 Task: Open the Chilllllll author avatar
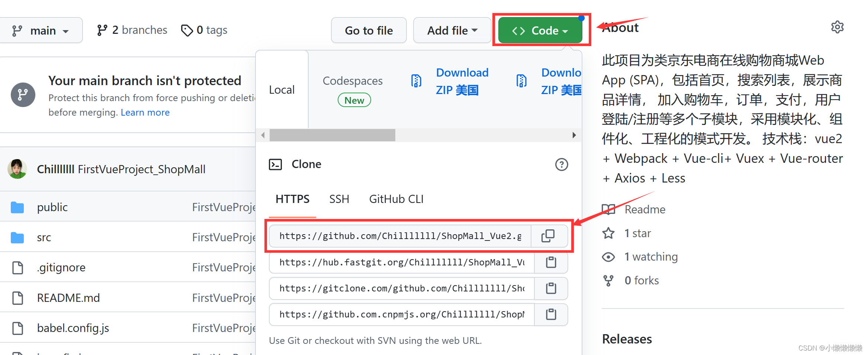click(x=17, y=169)
